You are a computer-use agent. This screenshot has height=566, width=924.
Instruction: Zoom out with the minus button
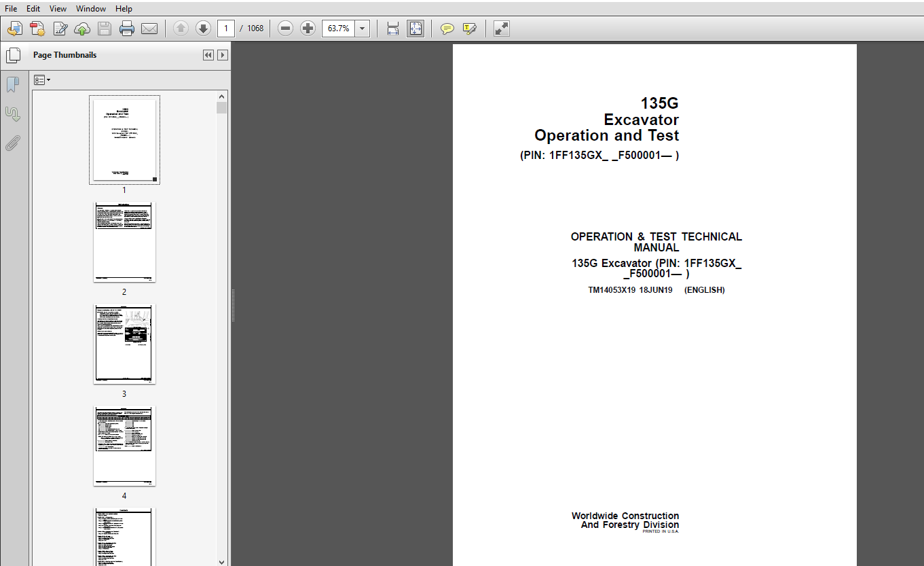tap(286, 29)
